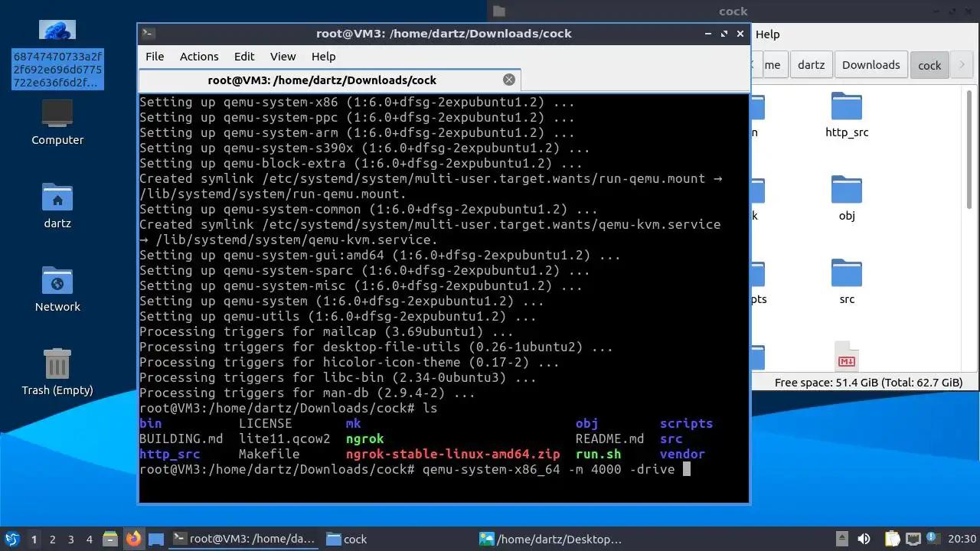Click the terminal command prompt cursor
This screenshot has width=980, height=551.
[x=687, y=469]
